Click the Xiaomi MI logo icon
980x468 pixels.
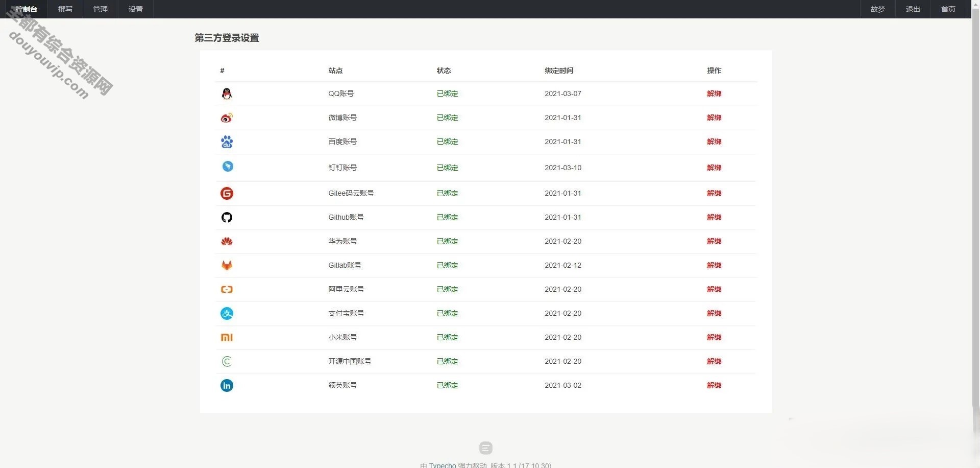227,337
